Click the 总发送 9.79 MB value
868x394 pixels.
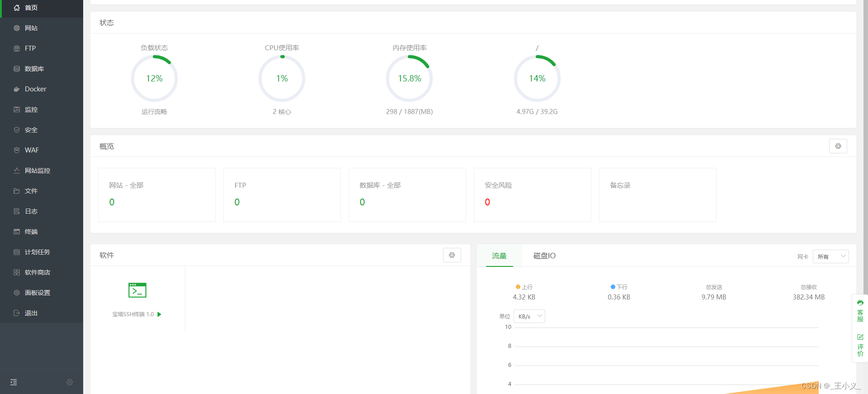click(714, 297)
